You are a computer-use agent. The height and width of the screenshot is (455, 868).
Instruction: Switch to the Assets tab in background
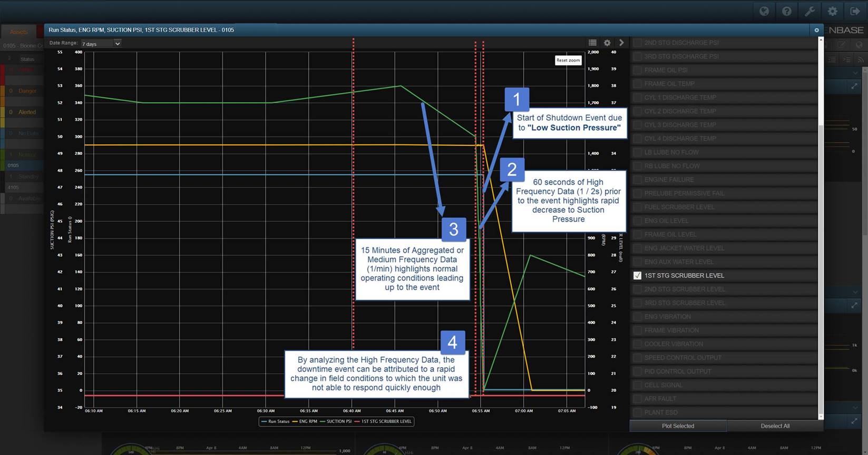(x=18, y=32)
